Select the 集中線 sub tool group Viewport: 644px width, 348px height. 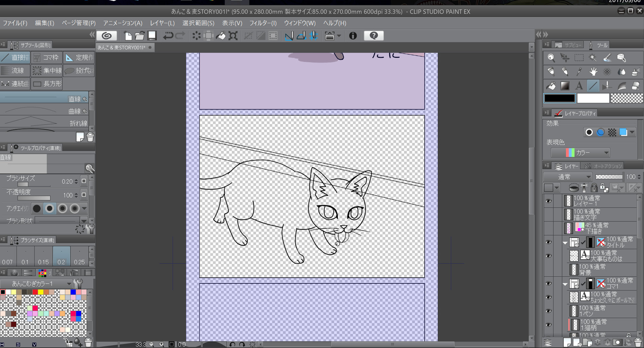[47, 70]
